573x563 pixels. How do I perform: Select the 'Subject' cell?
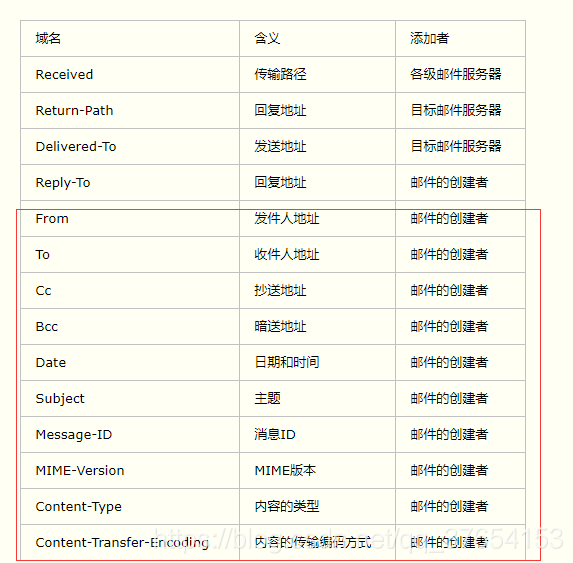(x=130, y=398)
